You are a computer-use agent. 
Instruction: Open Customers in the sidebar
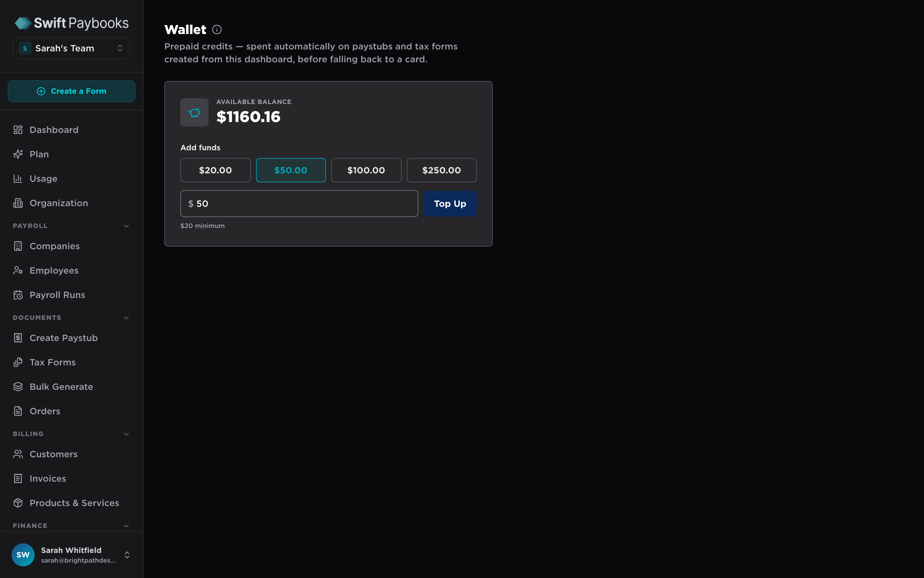click(72, 454)
